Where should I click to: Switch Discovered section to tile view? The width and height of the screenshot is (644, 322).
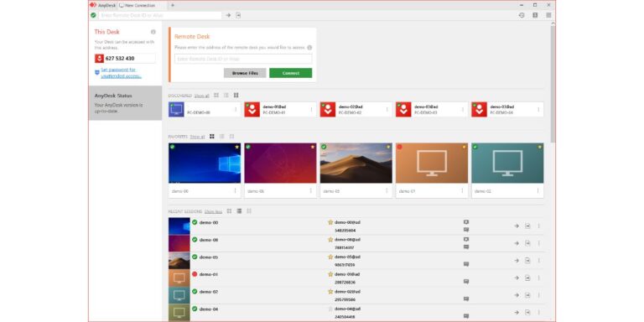pos(216,96)
